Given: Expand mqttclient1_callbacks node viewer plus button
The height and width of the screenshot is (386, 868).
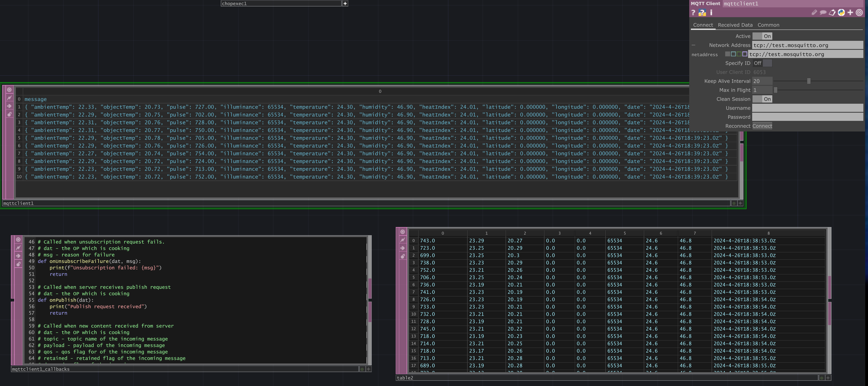Looking at the screenshot, I should pos(369,369).
